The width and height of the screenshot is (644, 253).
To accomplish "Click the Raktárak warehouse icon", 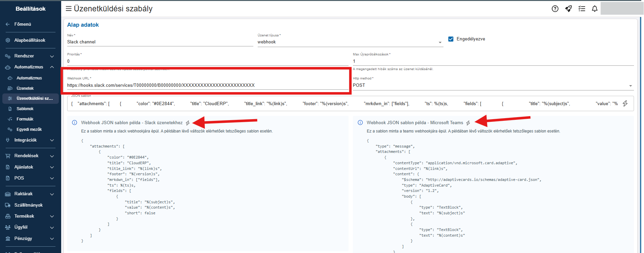I will pos(8,194).
